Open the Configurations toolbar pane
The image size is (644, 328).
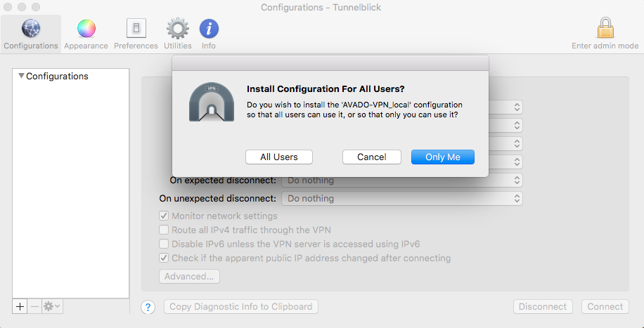(x=30, y=34)
